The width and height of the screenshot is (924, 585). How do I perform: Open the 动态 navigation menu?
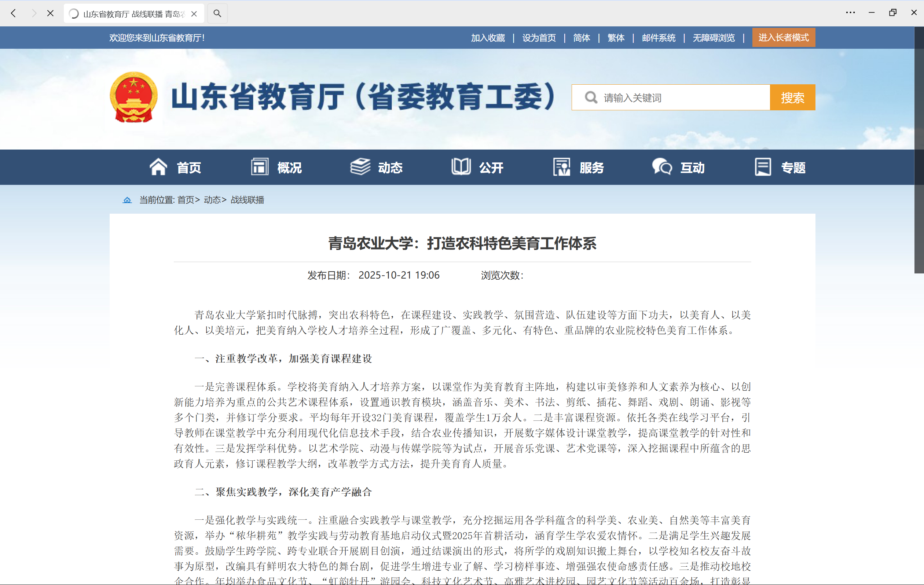point(390,168)
